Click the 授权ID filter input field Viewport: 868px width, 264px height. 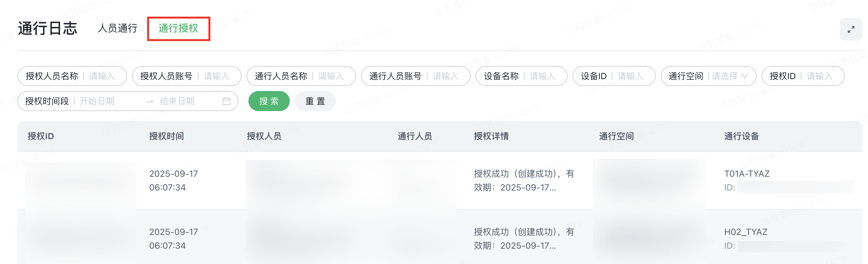[x=820, y=76]
